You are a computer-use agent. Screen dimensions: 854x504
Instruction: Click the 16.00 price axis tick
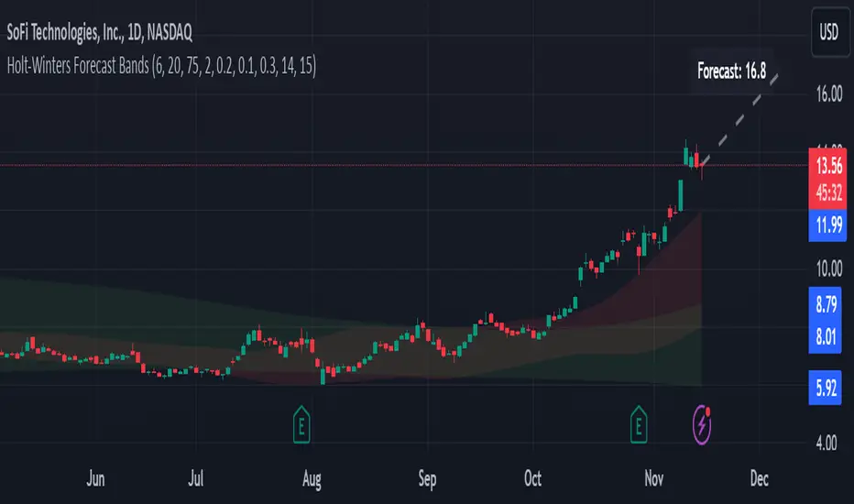(829, 94)
